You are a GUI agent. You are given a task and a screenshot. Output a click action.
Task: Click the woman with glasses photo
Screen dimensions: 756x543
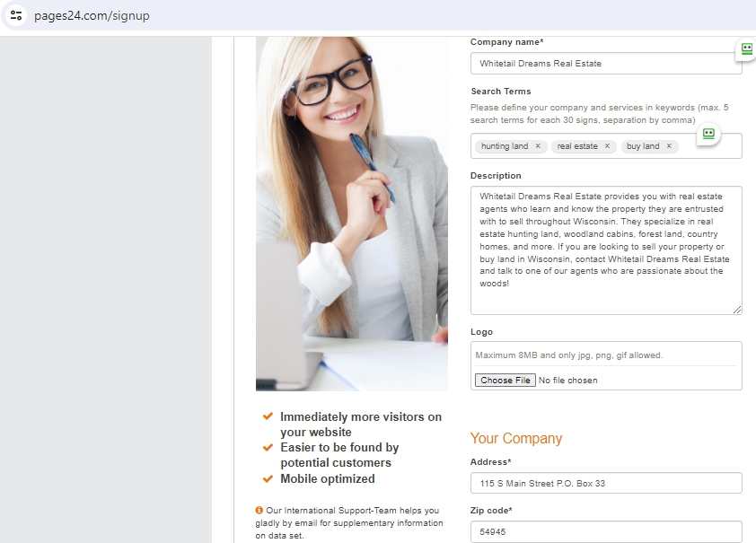click(351, 214)
